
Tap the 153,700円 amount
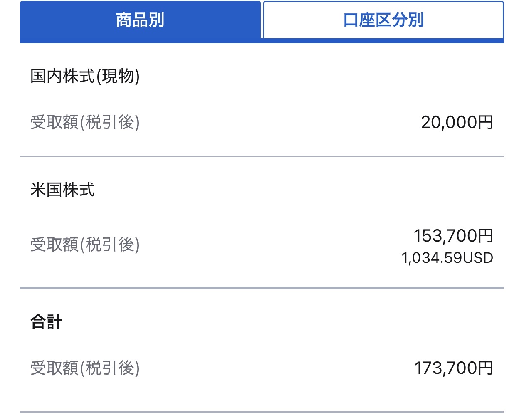[453, 236]
